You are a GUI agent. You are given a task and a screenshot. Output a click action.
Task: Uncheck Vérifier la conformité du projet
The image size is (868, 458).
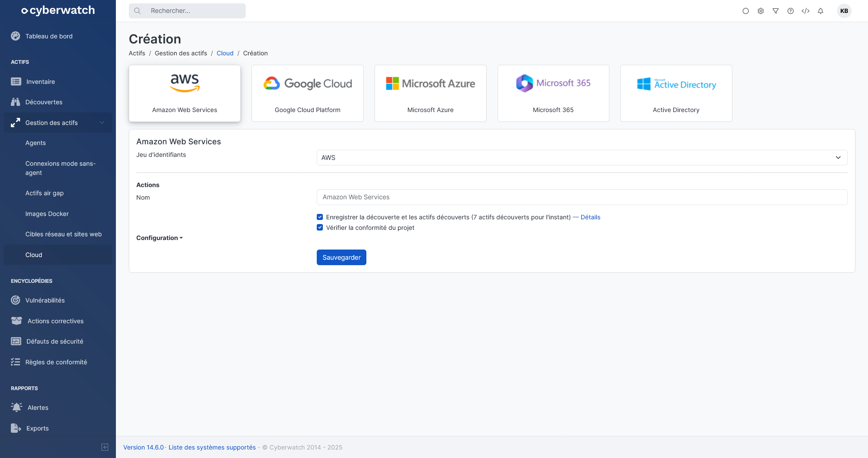coord(320,227)
